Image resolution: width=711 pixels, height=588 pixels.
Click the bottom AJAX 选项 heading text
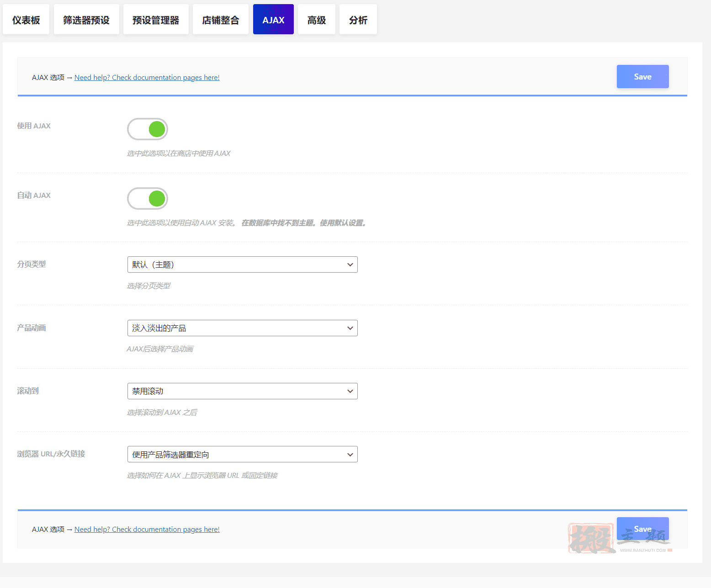(48, 530)
